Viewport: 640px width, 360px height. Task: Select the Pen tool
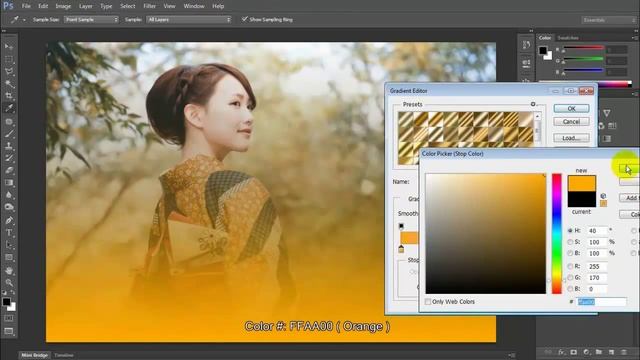click(9, 220)
